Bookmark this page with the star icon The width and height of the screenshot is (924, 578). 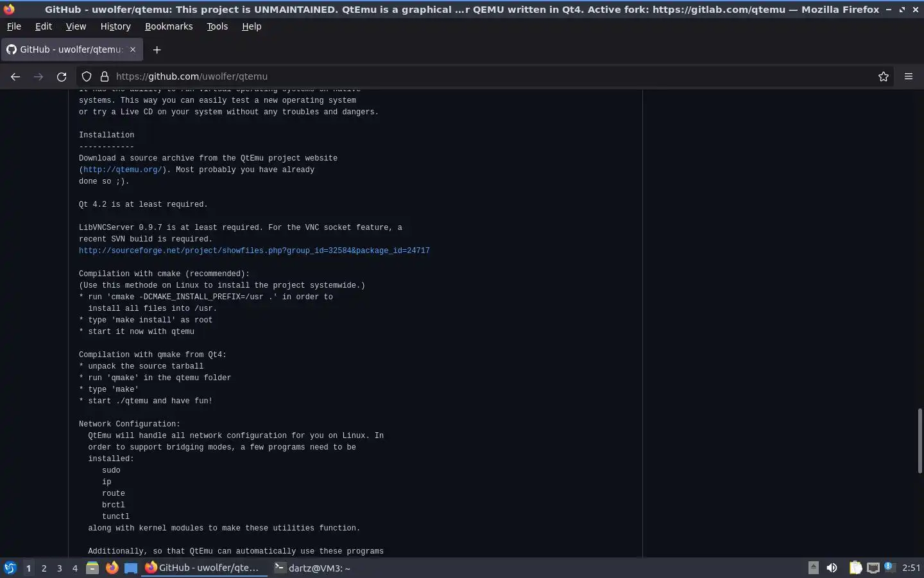tap(884, 76)
